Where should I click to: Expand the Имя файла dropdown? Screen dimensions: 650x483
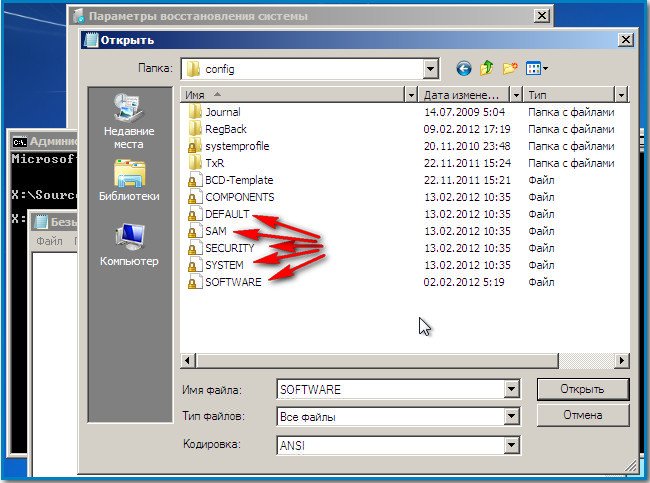coord(512,389)
